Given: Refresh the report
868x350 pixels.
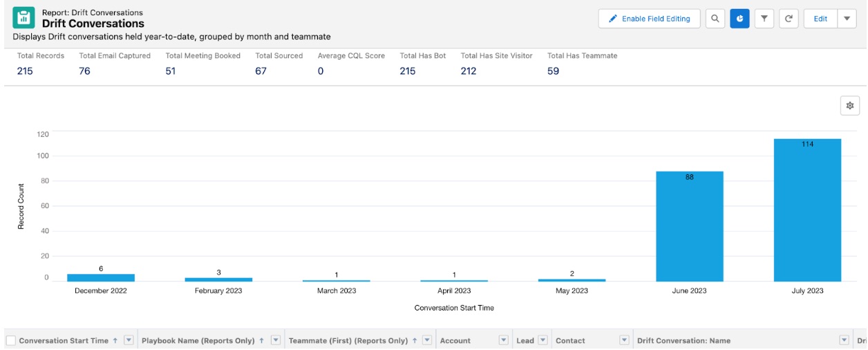Looking at the screenshot, I should tap(789, 19).
